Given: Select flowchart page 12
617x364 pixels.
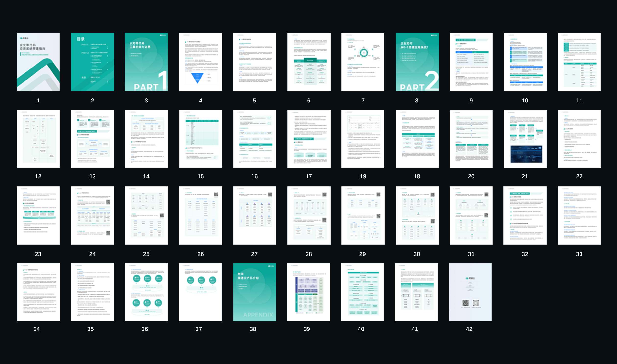Looking at the screenshot, I should (38, 139).
